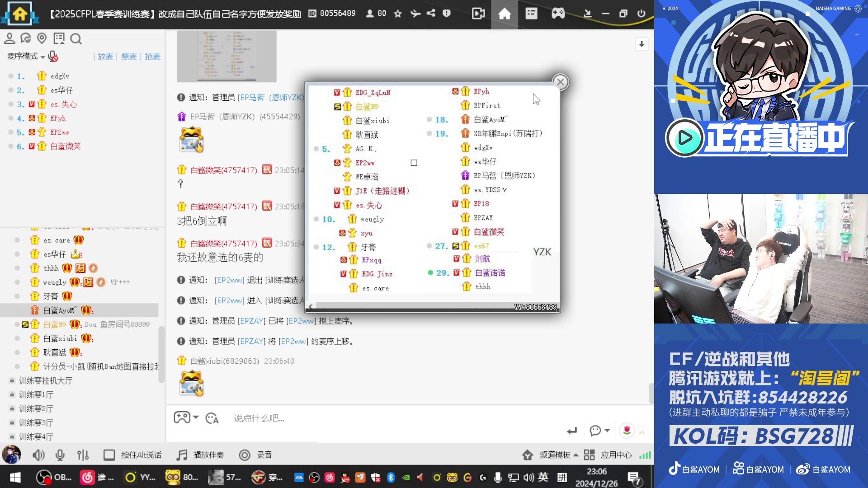Select 白鲨微笑 in the mic queue

[x=65, y=146]
